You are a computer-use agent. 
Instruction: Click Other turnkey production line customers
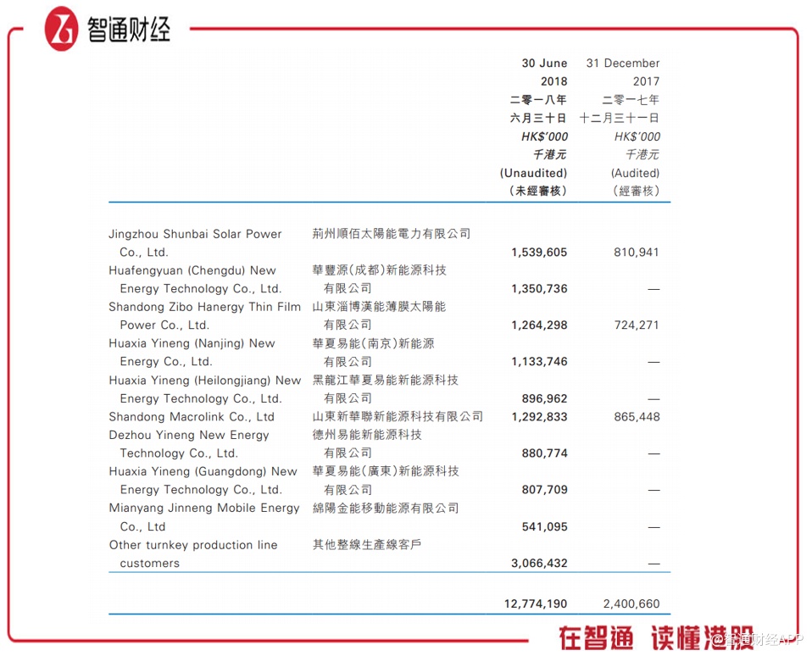pyautogui.click(x=193, y=554)
